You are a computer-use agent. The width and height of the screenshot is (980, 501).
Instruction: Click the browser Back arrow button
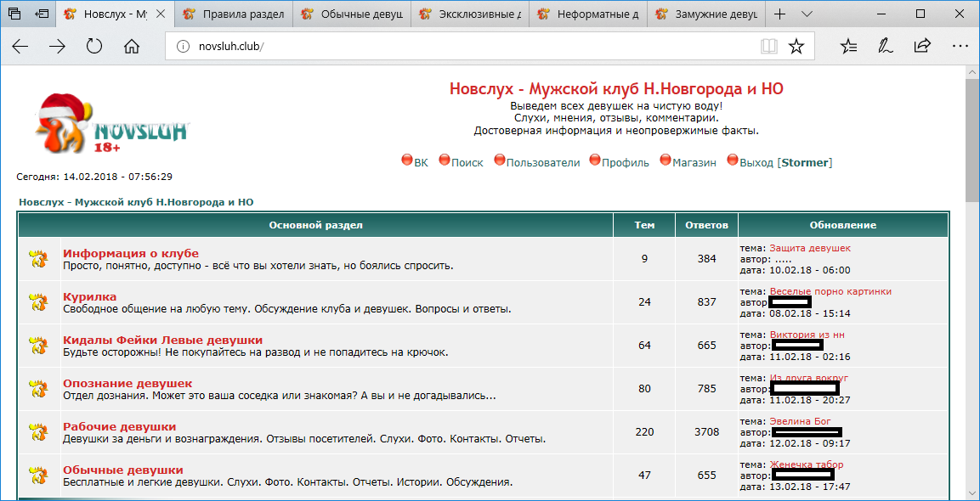pyautogui.click(x=20, y=47)
